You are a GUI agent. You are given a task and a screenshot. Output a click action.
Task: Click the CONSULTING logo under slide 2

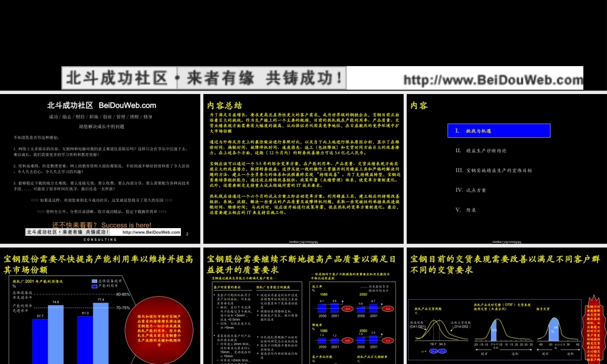coord(99,239)
